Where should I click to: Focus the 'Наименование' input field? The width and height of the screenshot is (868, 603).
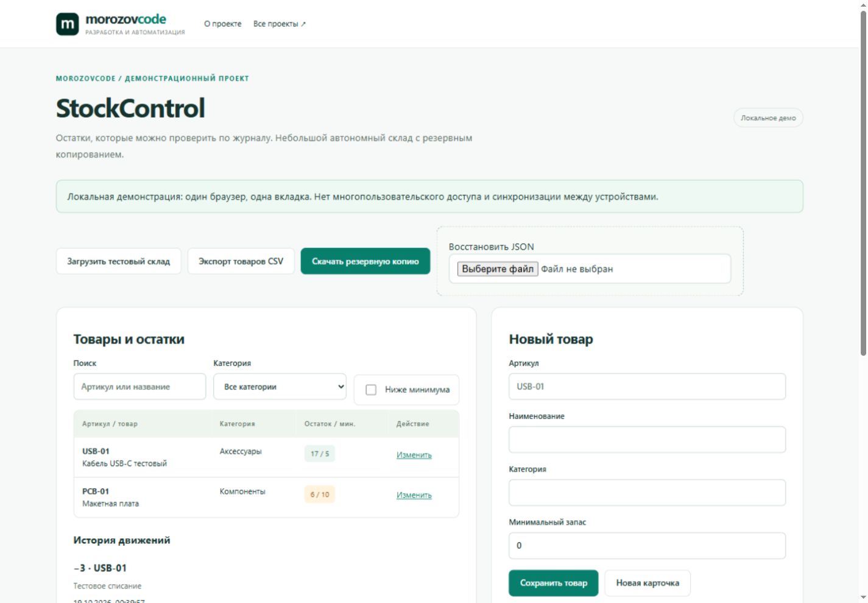click(x=647, y=440)
